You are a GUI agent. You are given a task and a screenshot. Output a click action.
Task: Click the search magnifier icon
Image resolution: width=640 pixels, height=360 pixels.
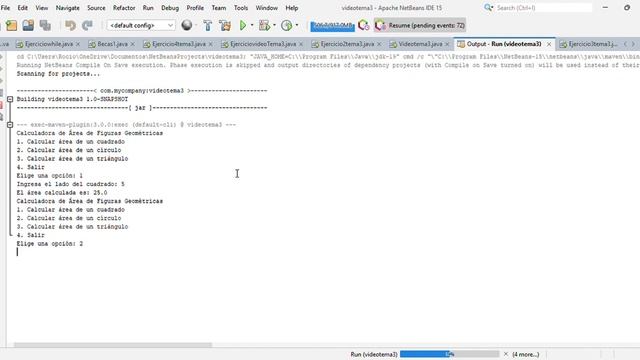[488, 7]
